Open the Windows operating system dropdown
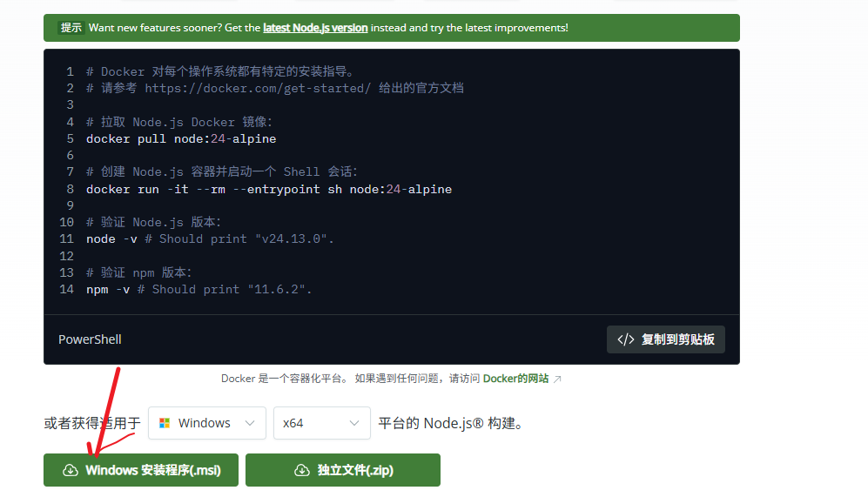This screenshot has width=868, height=497. pyautogui.click(x=207, y=423)
